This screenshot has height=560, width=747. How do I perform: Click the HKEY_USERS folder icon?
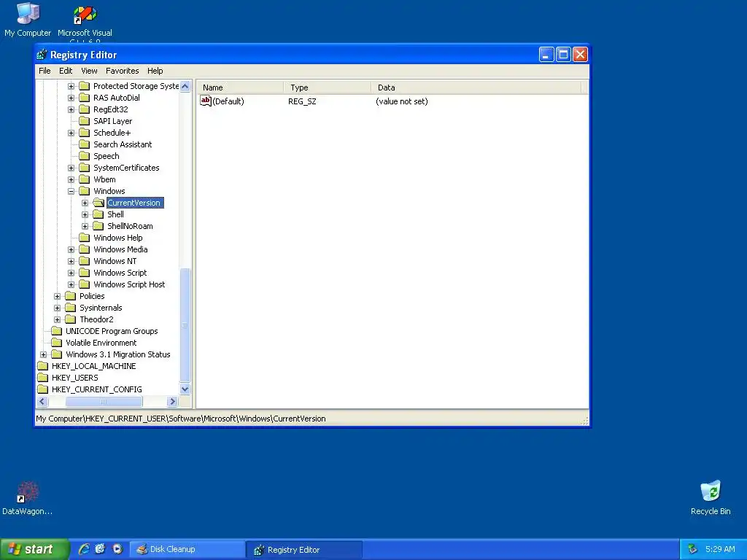[x=43, y=378]
